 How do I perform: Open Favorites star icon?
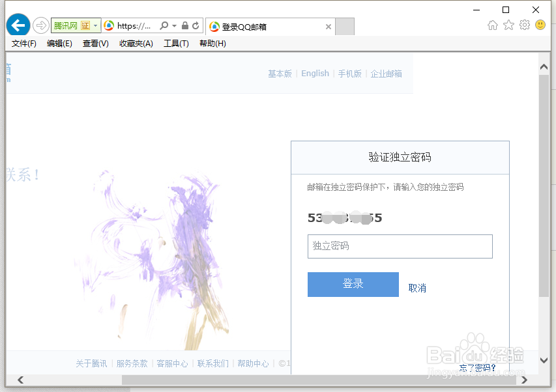pos(508,25)
